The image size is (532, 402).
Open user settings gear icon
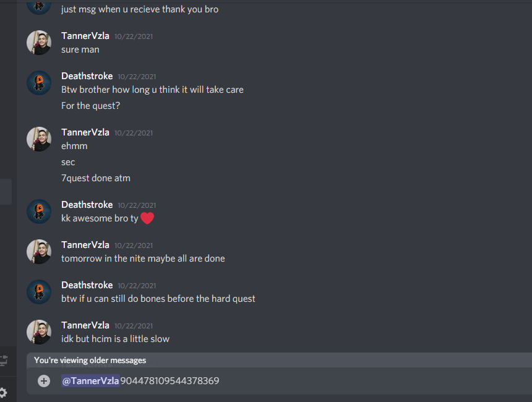point(2,393)
